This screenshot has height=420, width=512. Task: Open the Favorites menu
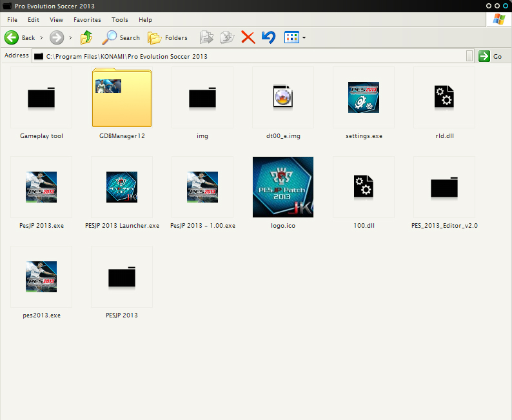[x=87, y=20]
